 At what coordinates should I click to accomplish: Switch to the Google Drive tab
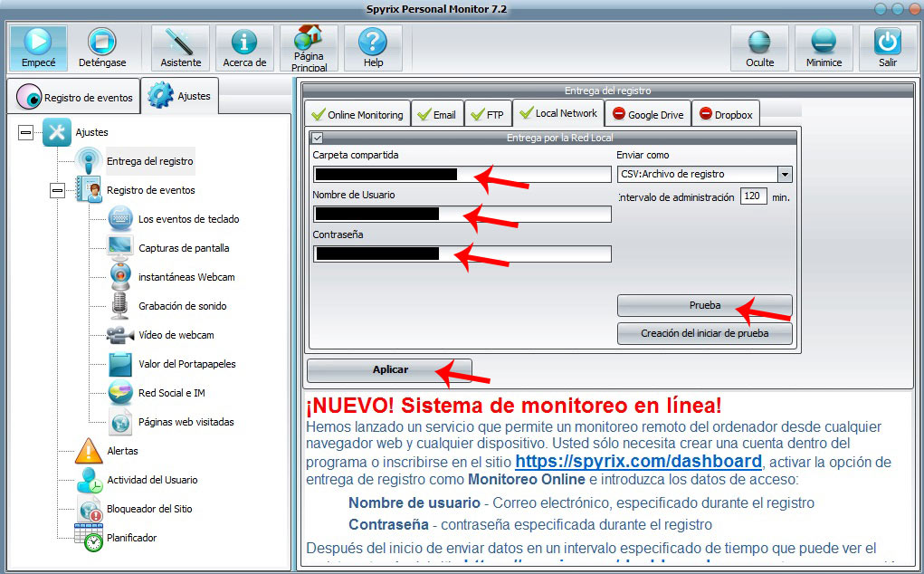(648, 114)
